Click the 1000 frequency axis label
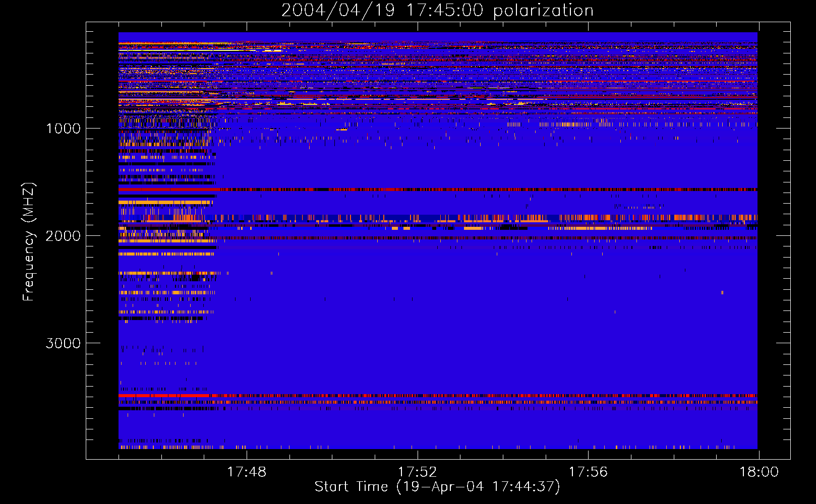Viewport: 816px width, 504px height. pyautogui.click(x=63, y=129)
